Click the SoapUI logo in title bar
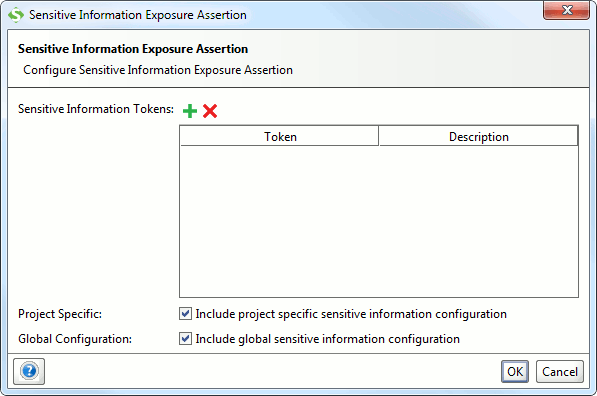This screenshot has width=597, height=396. (16, 15)
